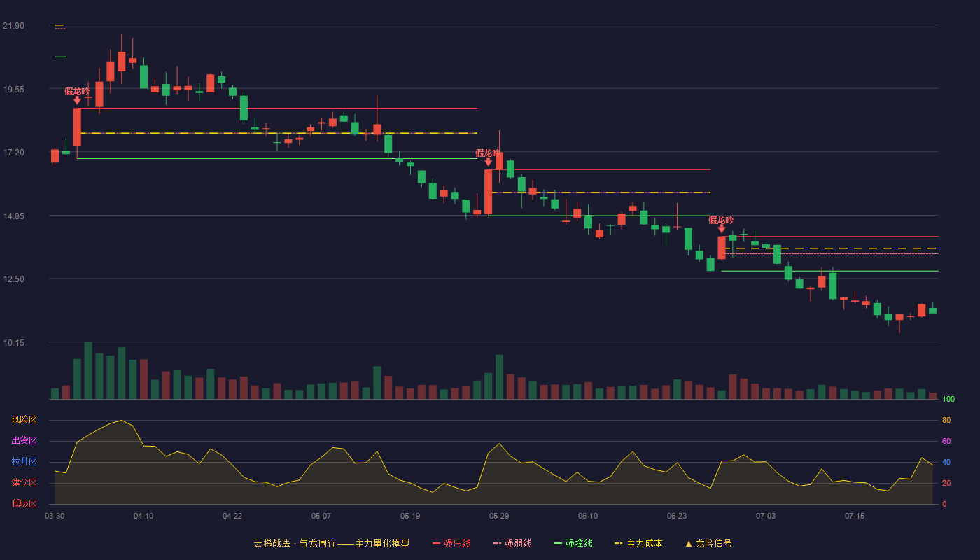This screenshot has width=980, height=560.
Task: Click the 07-15 date axis label
Action: [x=855, y=517]
